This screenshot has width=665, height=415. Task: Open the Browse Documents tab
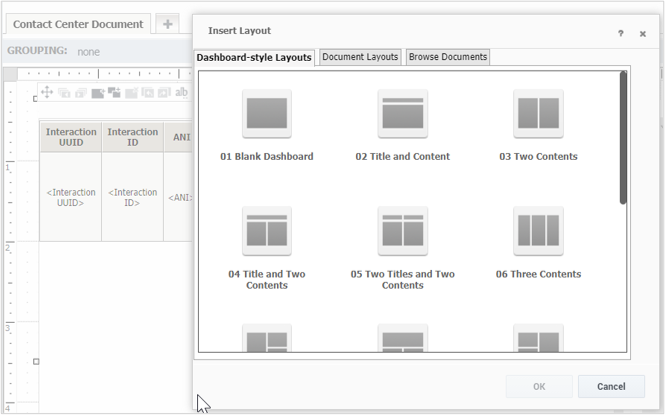[448, 57]
